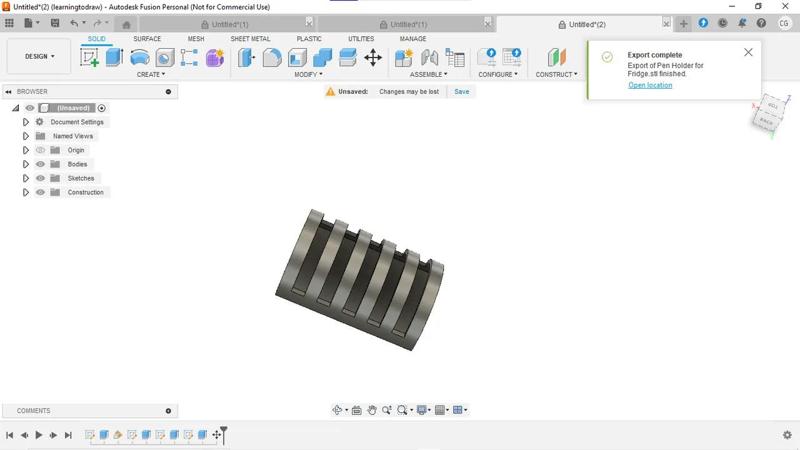Hide the Bodies folder

click(x=40, y=164)
